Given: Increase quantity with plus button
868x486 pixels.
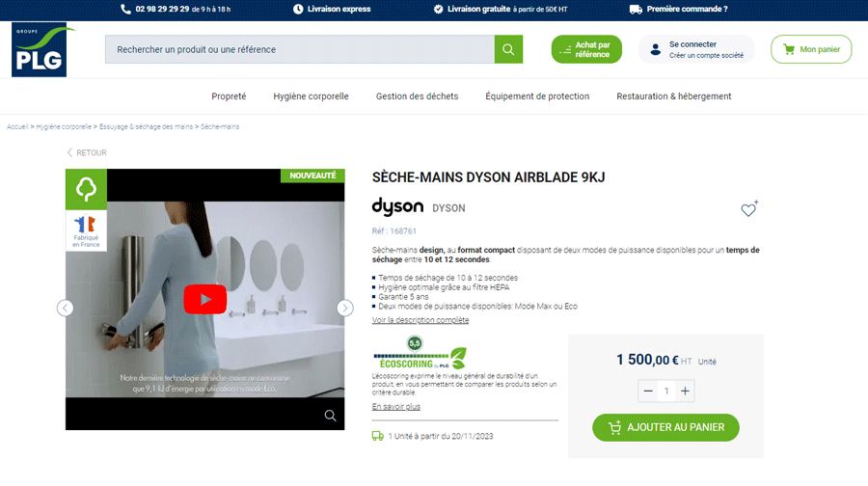Looking at the screenshot, I should coord(685,391).
